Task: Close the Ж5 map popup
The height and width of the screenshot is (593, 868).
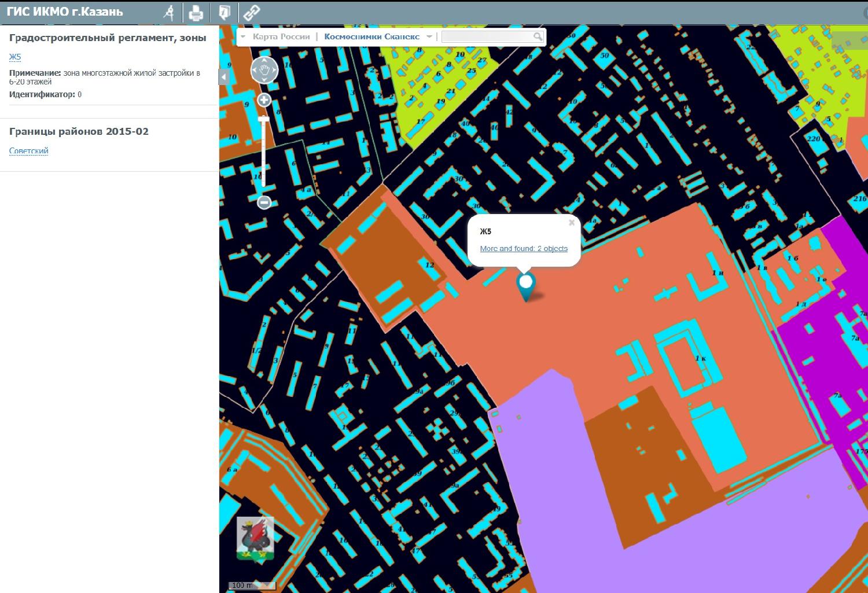Action: click(572, 223)
